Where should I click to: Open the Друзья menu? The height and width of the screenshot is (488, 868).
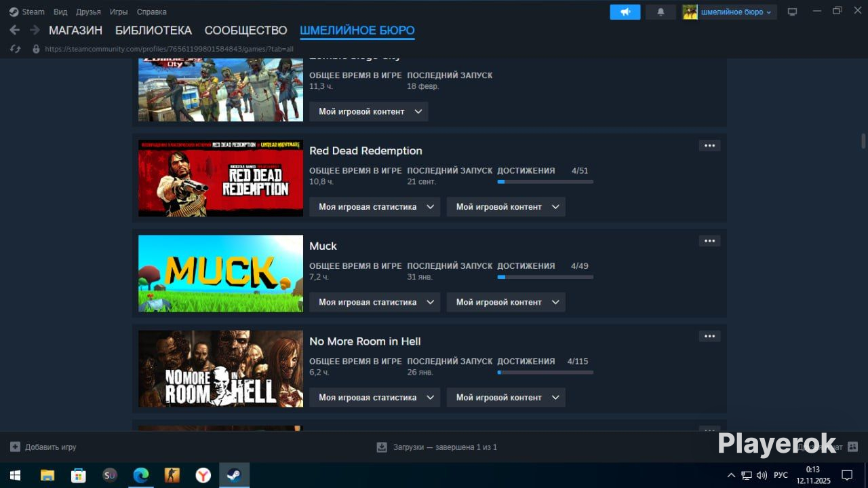tap(88, 12)
